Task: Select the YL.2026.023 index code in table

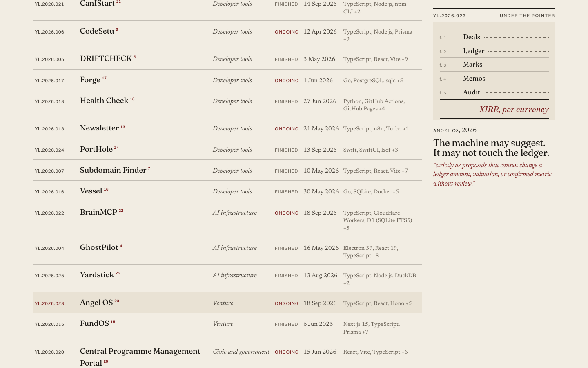Action: click(x=49, y=303)
